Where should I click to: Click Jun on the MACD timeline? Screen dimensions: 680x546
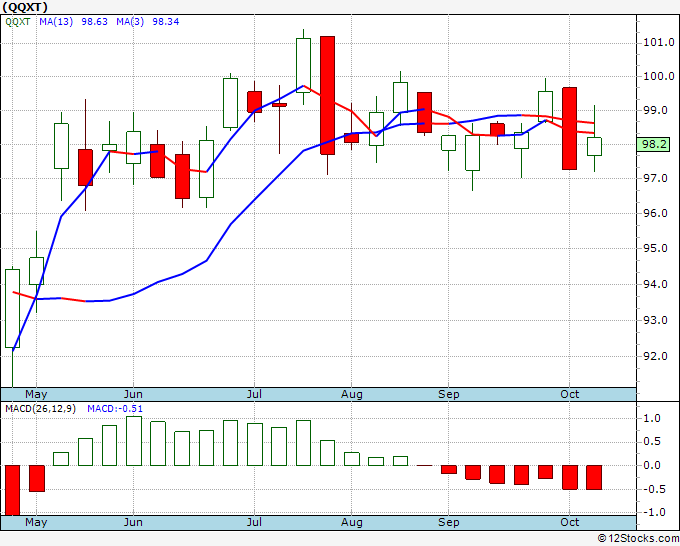click(x=133, y=522)
